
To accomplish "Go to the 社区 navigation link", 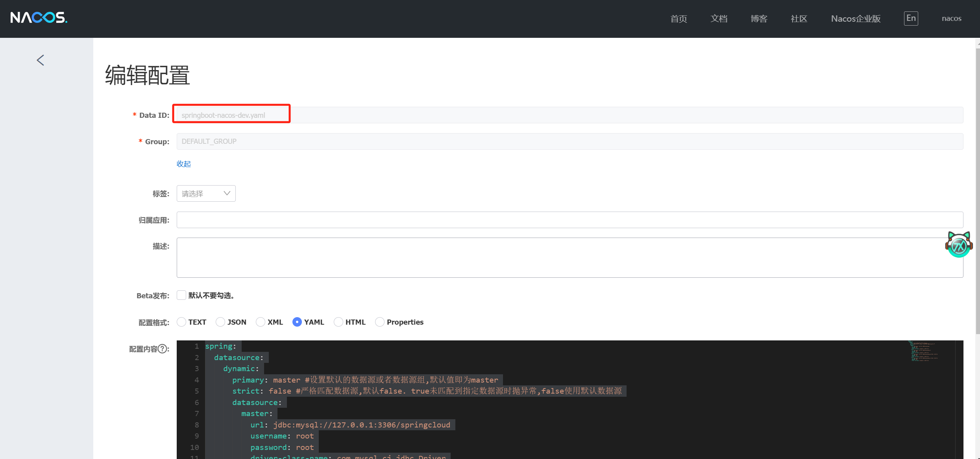I will pos(799,19).
